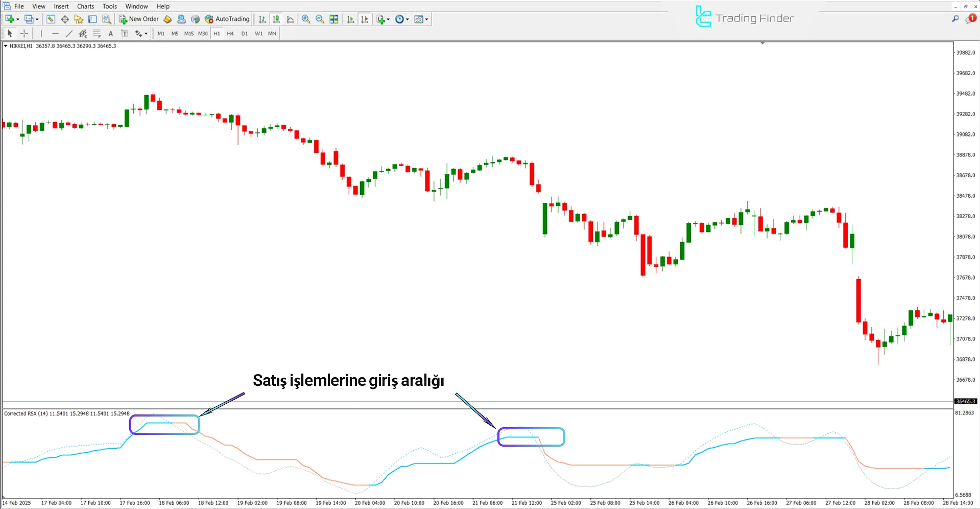Open the Charts menu

point(85,6)
